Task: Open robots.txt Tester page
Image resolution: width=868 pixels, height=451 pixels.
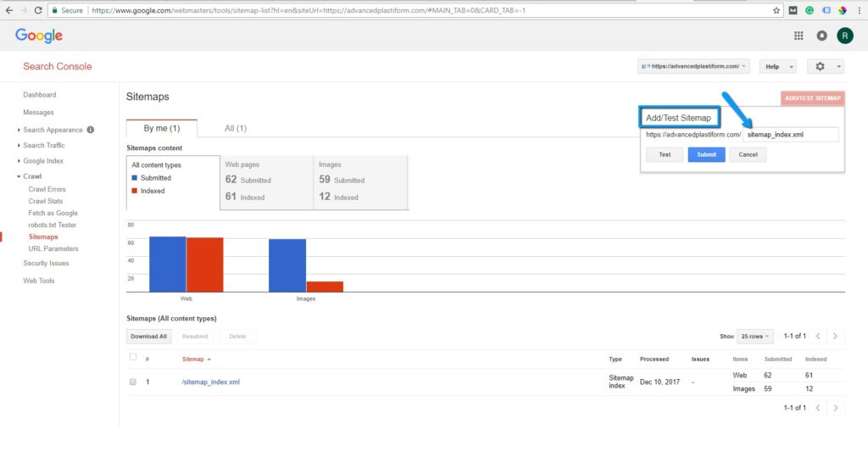Action: tap(52, 225)
